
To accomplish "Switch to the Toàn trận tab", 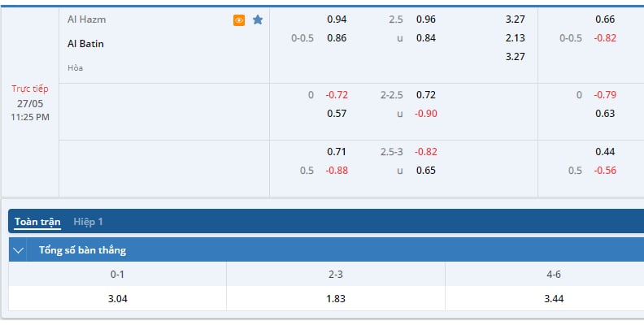I will tap(37, 222).
